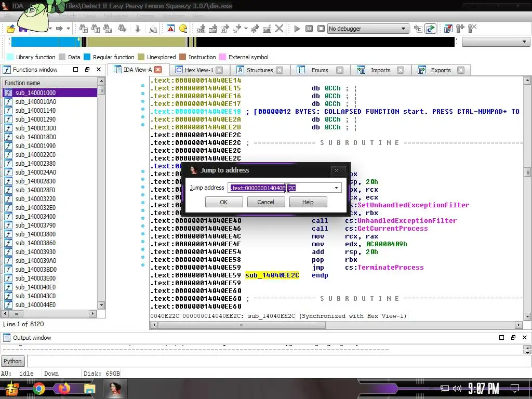The width and height of the screenshot is (532, 399).
Task: Click the highlighted sub_14040EE2C label
Action: point(272,275)
